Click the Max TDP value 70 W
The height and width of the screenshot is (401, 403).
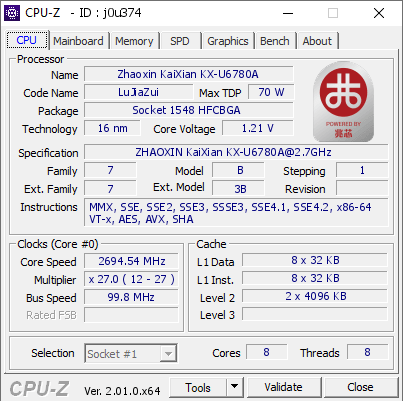(271, 92)
